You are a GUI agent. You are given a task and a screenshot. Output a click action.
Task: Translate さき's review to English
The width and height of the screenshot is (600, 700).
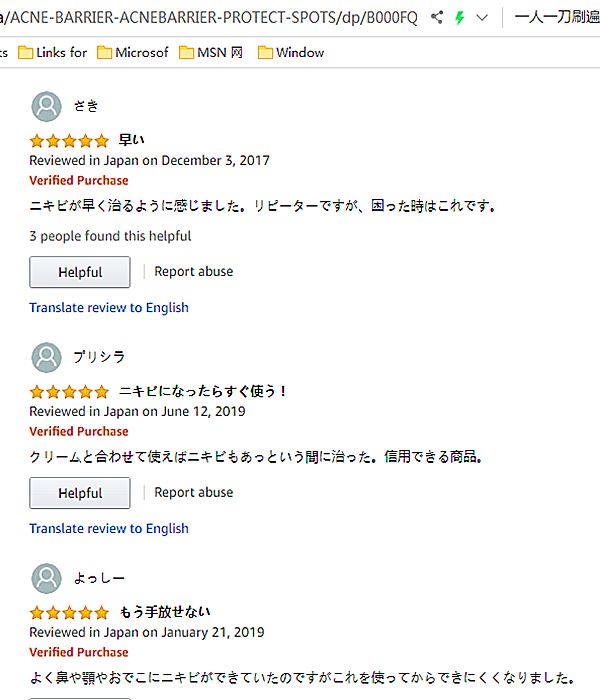click(x=109, y=307)
